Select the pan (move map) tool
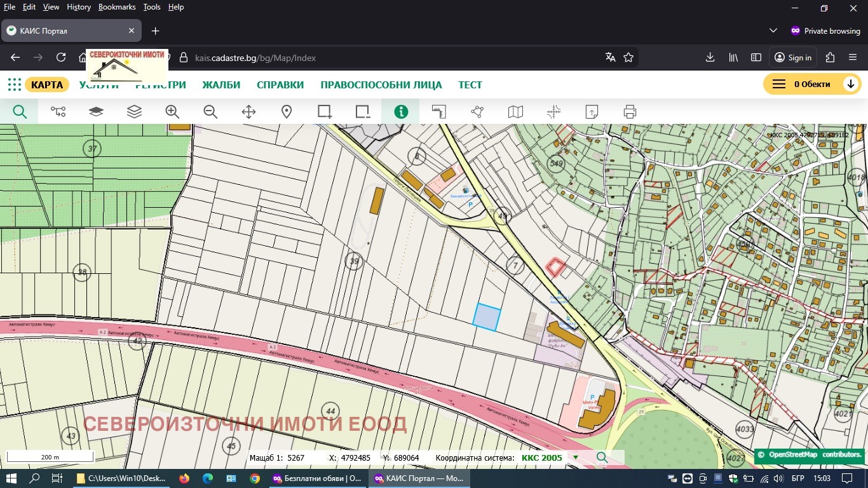 coord(248,111)
